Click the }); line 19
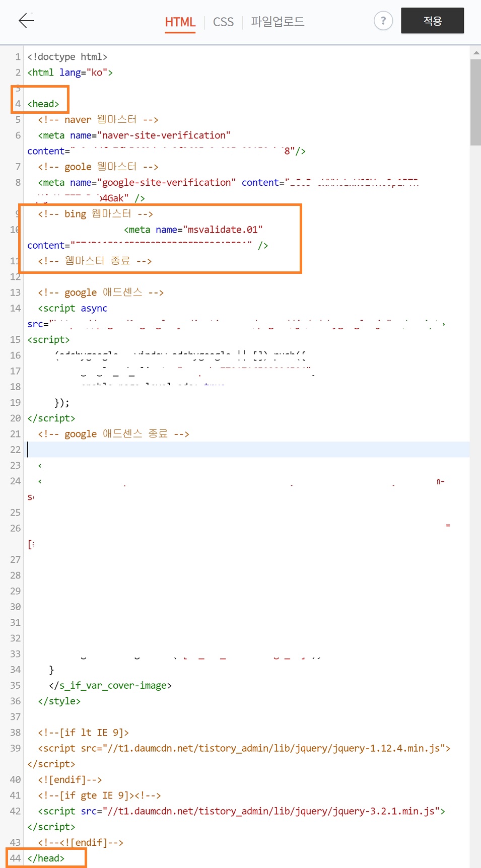481x868 pixels. (x=61, y=402)
